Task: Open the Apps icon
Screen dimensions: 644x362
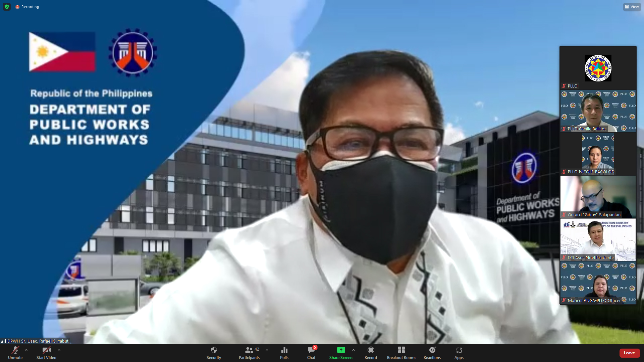Action: [x=459, y=350]
